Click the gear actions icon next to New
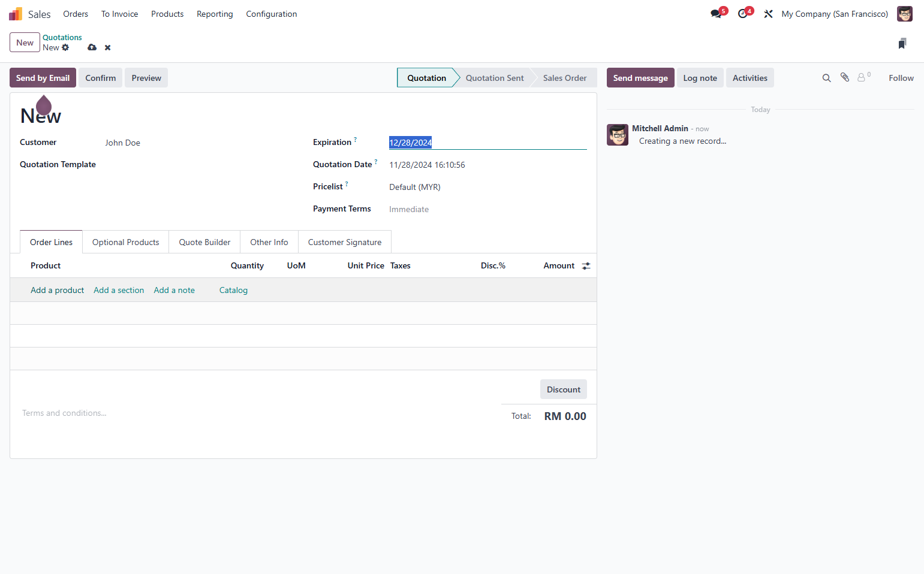Viewport: 924px width, 574px height. point(65,47)
